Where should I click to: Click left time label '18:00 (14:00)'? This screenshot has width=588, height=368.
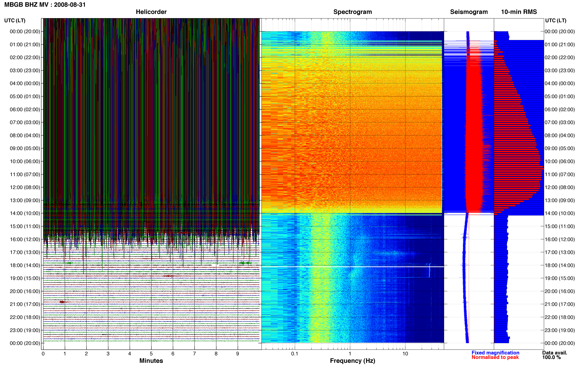(25, 265)
